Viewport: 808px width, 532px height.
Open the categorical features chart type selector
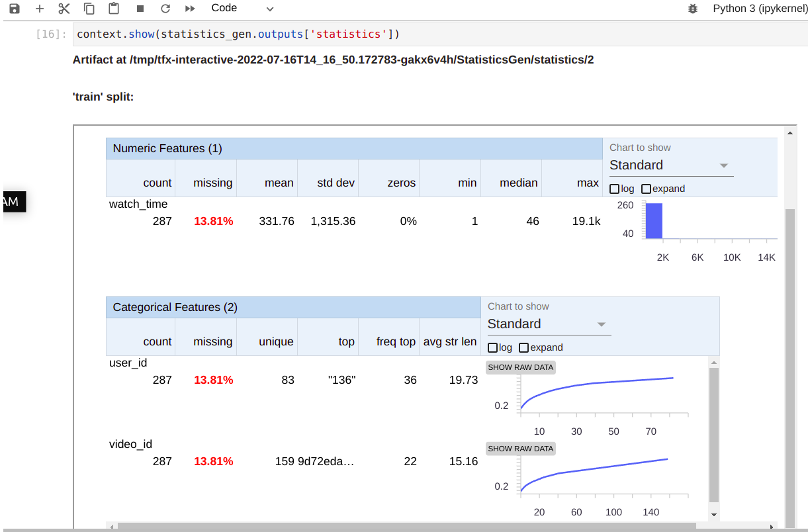pyautogui.click(x=548, y=324)
